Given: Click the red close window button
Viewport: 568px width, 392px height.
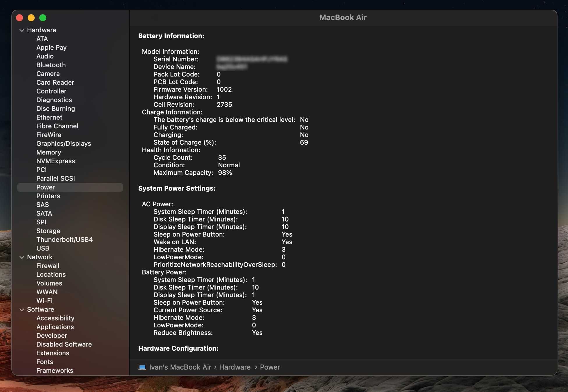Looking at the screenshot, I should [20, 18].
